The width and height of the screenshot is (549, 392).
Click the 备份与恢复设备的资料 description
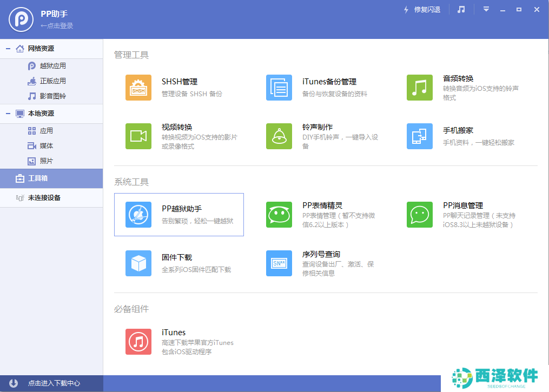335,94
